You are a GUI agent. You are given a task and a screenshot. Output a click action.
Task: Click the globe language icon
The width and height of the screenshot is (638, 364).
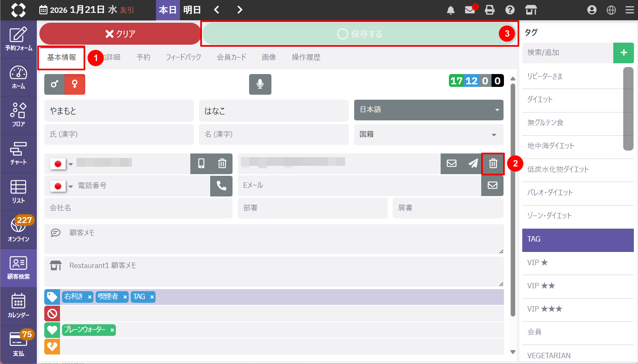point(611,10)
